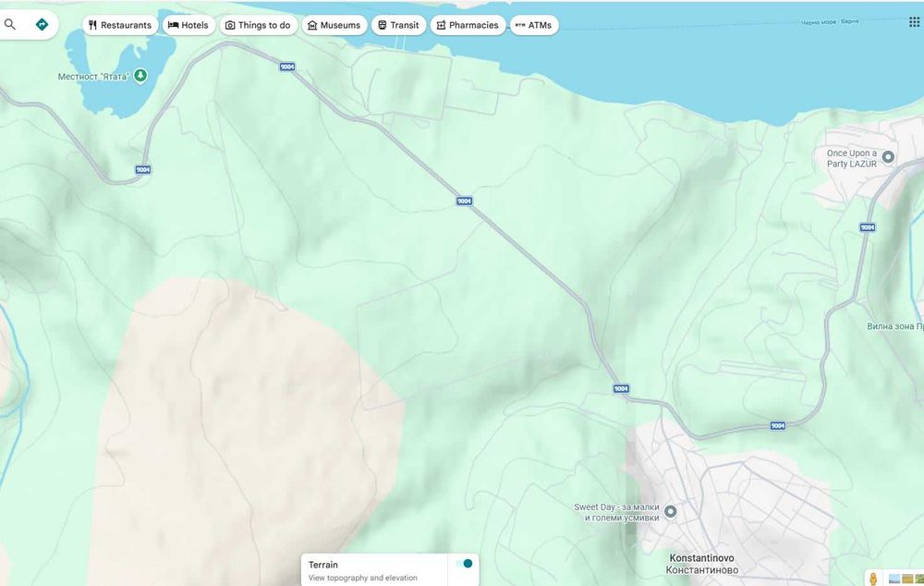Click the green tree marker for Ятата
924x586 pixels.
140,76
